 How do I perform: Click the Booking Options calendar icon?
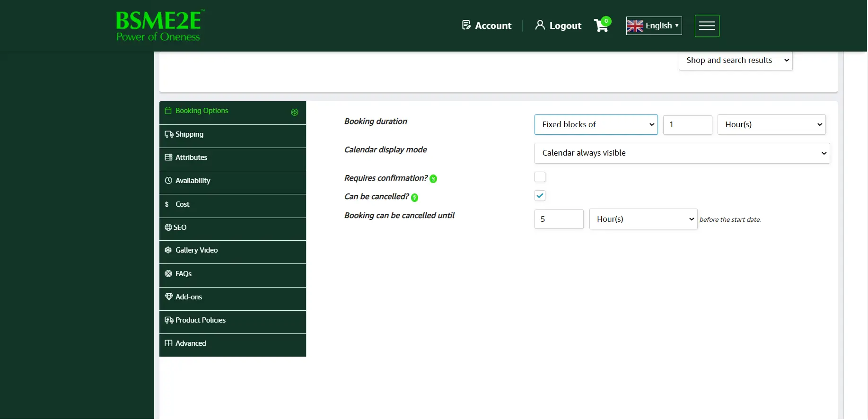tap(168, 111)
